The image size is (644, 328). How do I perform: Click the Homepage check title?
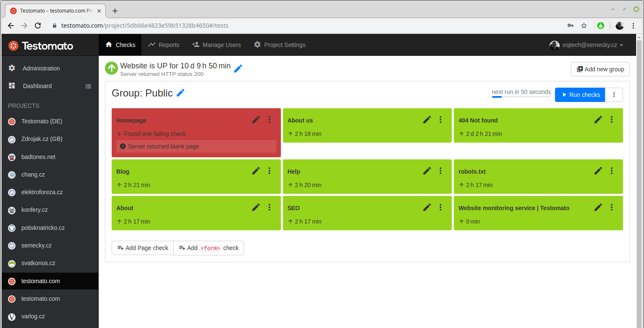pos(131,120)
